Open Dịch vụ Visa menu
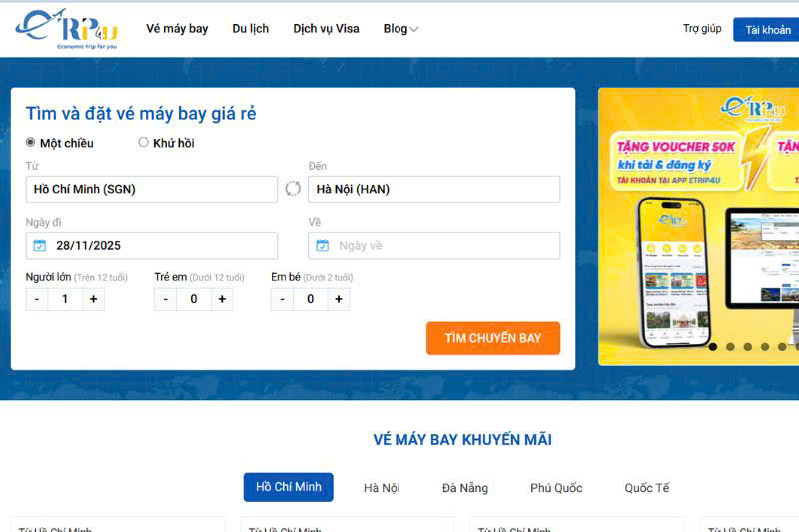 pos(326,29)
